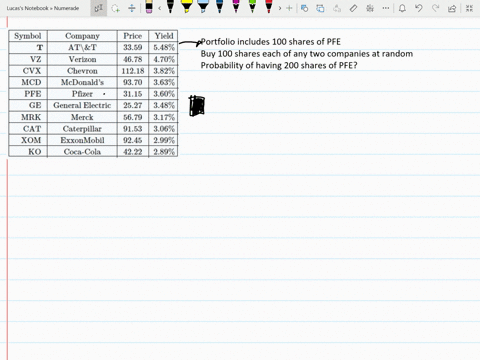Click the 'CAT' symbol cell
This screenshot has width=480, height=360.
point(28,129)
